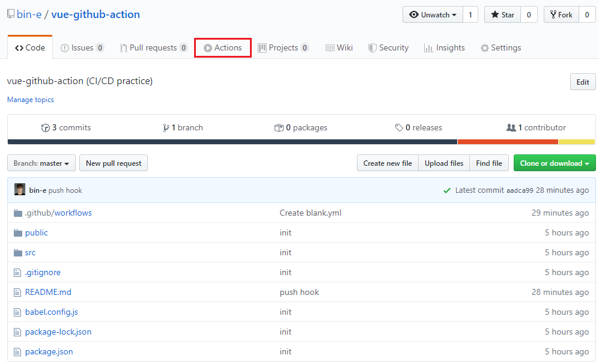Click Create new file button
Viewport: 599px width, 364px height.
pyautogui.click(x=388, y=163)
